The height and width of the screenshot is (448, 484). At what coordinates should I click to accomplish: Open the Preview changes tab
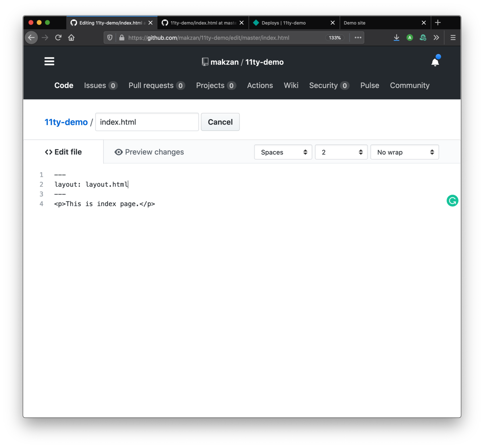pyautogui.click(x=149, y=152)
